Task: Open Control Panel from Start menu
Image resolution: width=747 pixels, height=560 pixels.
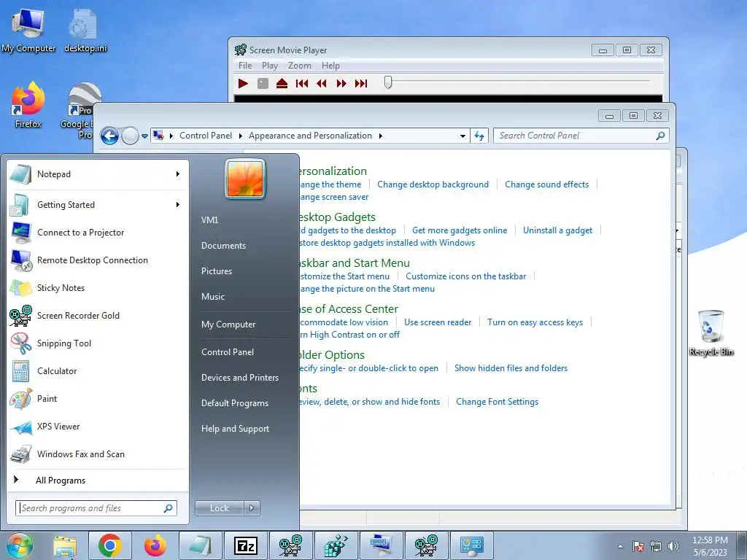Action: click(x=228, y=352)
